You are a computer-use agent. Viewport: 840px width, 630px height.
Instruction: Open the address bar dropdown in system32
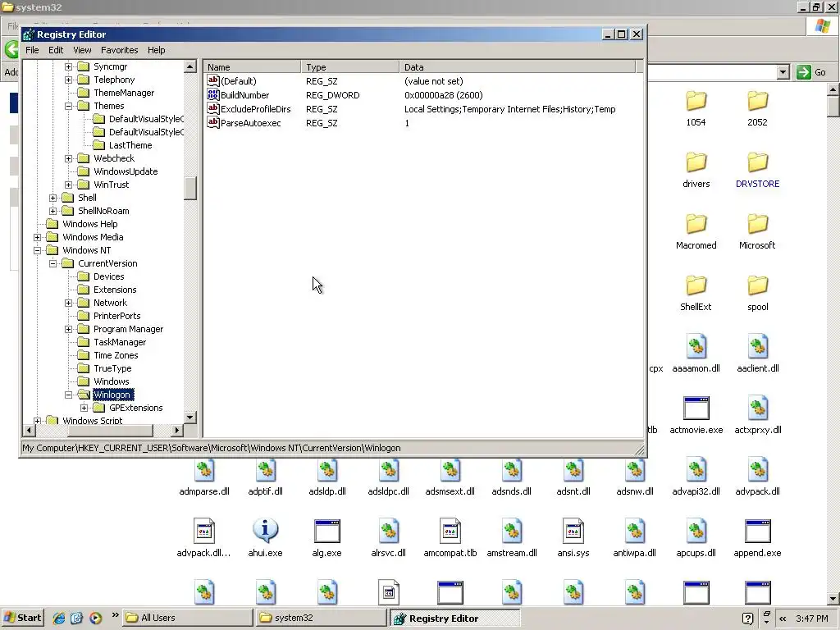pos(783,72)
